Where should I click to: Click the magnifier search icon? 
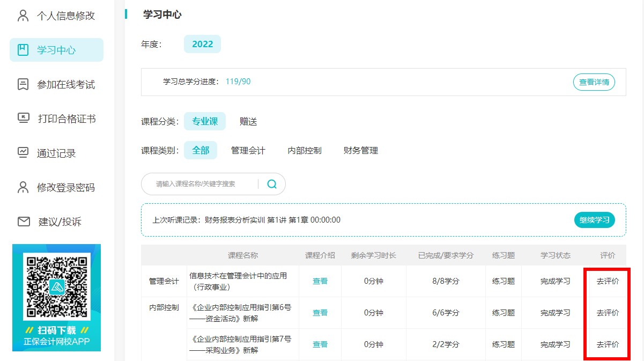click(272, 184)
